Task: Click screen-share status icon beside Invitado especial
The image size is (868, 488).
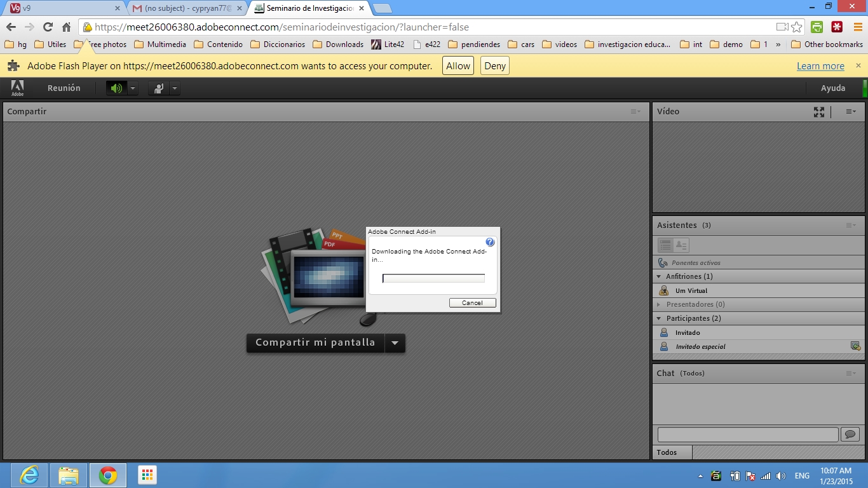Action: [x=855, y=346]
